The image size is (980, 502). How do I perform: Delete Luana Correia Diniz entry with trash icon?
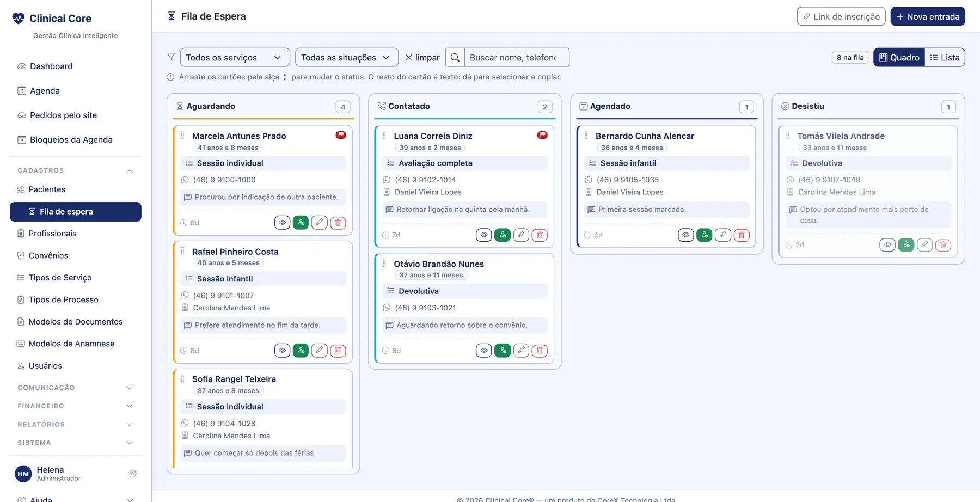pos(540,235)
